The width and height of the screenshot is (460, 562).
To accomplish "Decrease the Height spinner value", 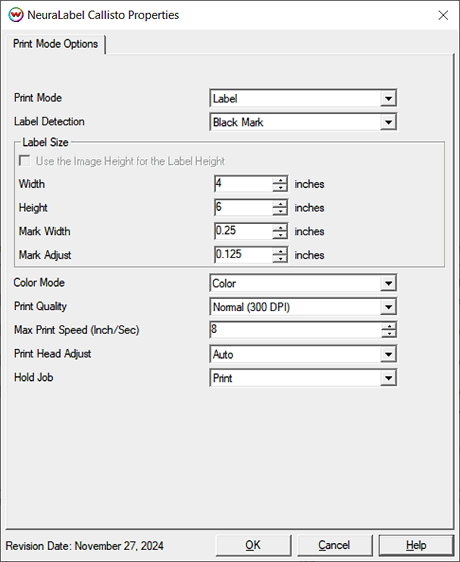I will tap(280, 211).
